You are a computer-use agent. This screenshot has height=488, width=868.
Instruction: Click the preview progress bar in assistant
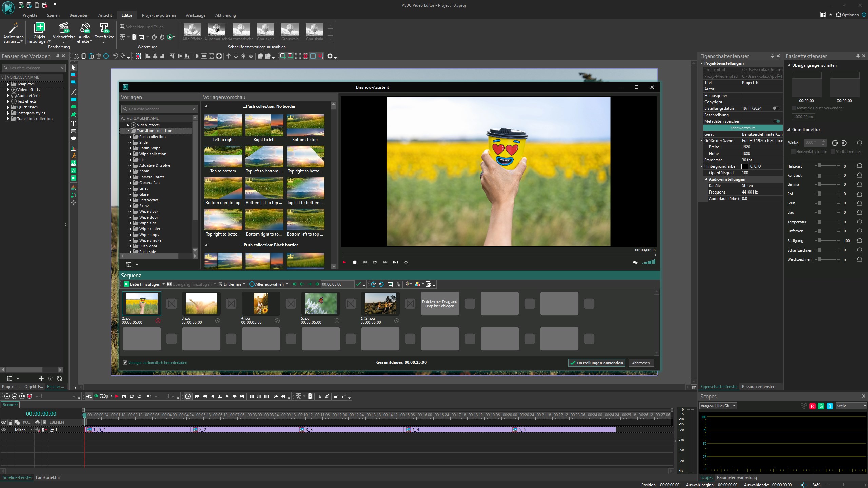[498, 255]
